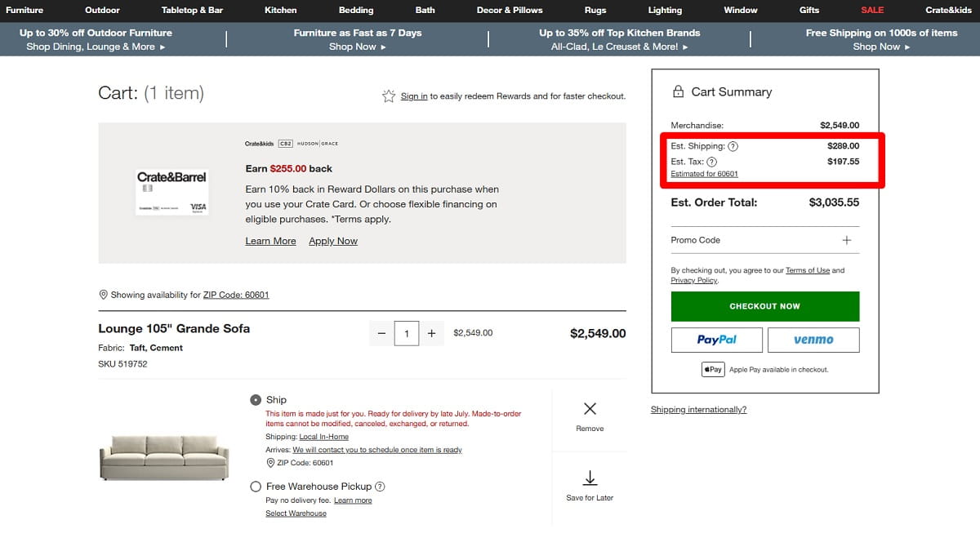Select the Ship delivery option
The width and height of the screenshot is (980, 547).
point(256,400)
